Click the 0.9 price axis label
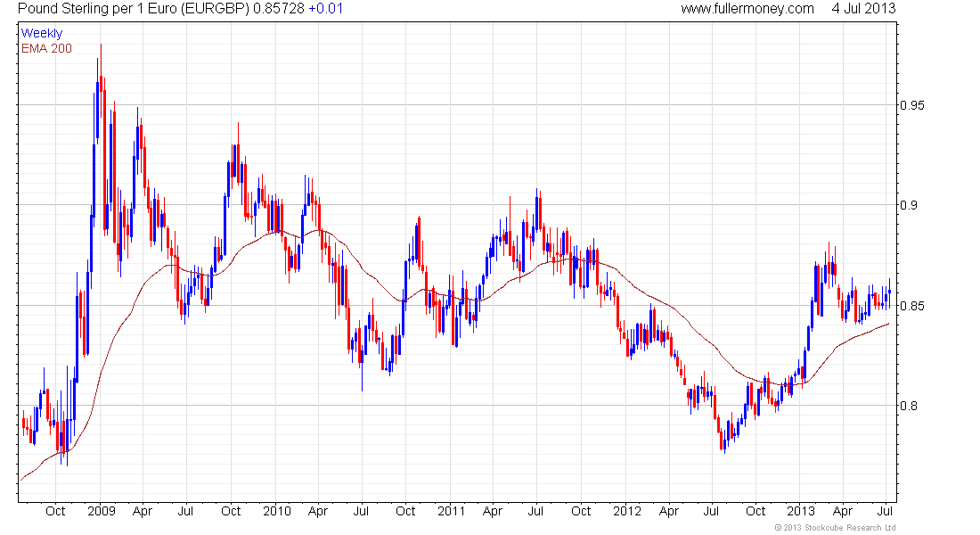The image size is (980, 535). [x=908, y=205]
